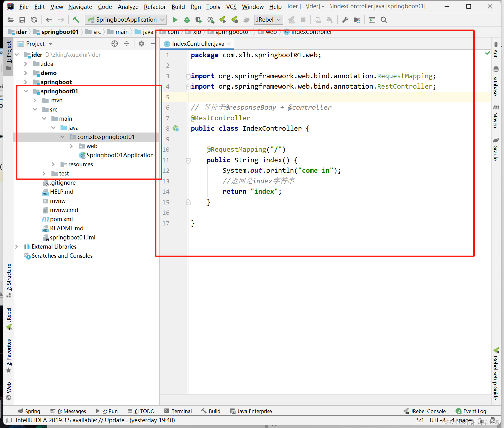
Task: Open the 6: TODO tool window
Action: pos(141,411)
